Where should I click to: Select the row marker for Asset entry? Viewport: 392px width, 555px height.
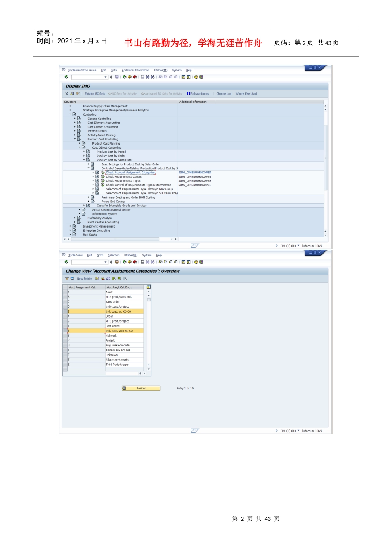(x=65, y=292)
